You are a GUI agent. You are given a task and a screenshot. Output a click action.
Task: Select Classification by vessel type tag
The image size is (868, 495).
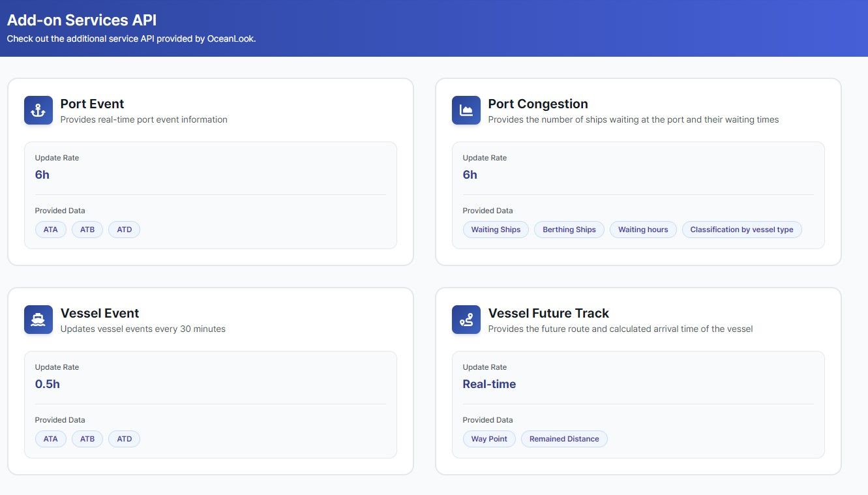point(741,230)
